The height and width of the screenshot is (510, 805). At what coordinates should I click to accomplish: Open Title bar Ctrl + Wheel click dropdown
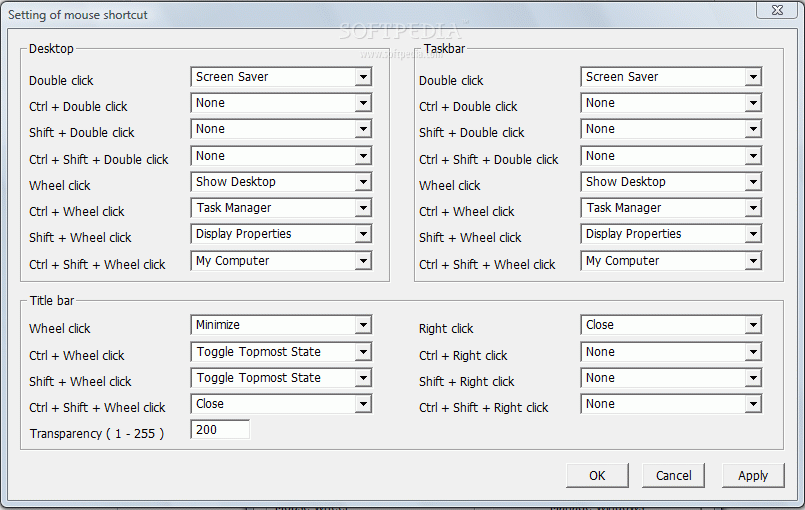[281, 352]
